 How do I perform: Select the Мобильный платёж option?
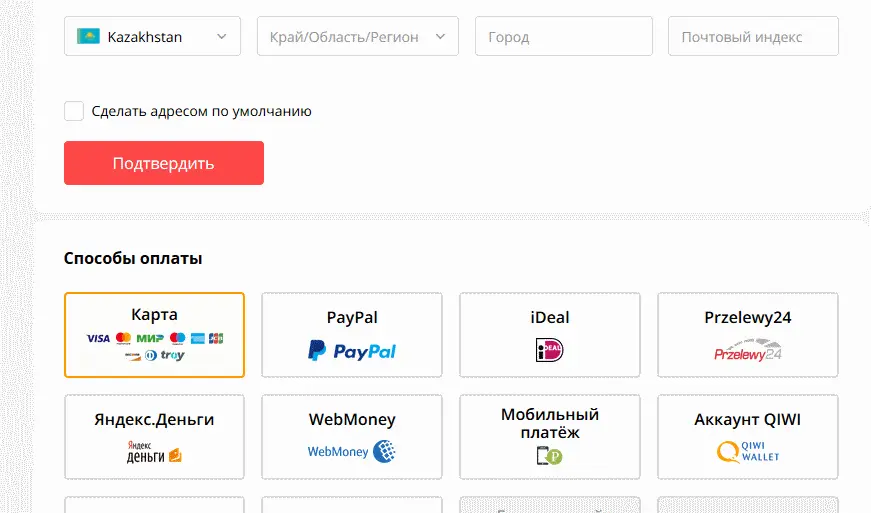[x=549, y=437]
